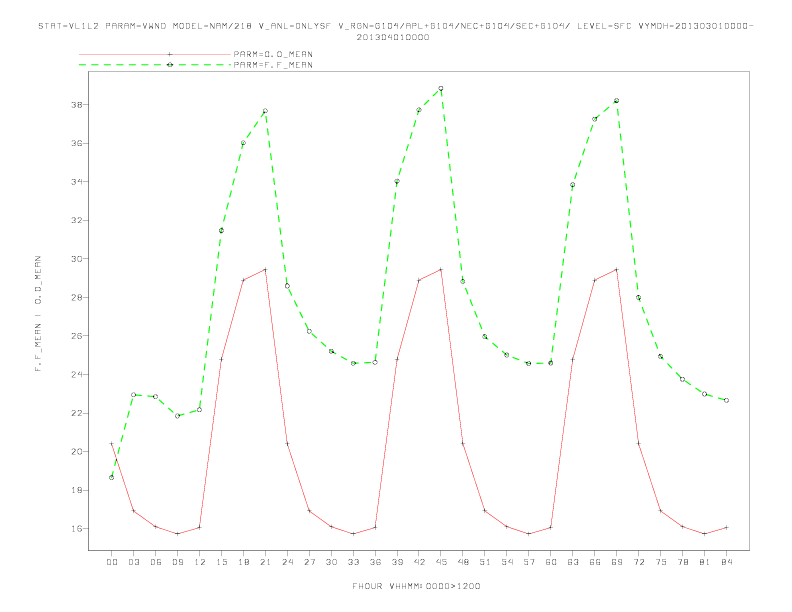This screenshot has height=612, width=792.
Task: Click x-axis tick label 69
Action: (617, 562)
